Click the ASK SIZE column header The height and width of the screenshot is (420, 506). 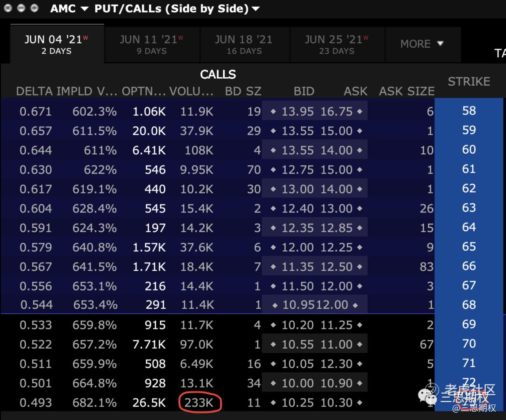[x=407, y=91]
